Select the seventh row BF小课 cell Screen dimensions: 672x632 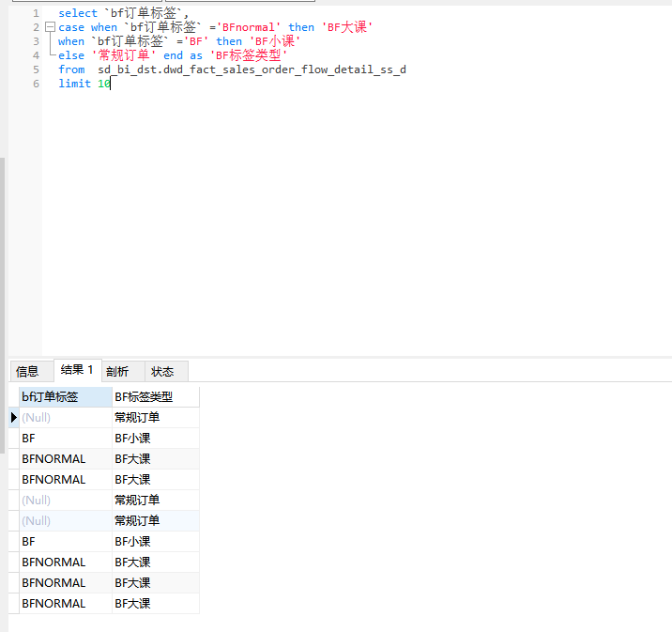(156, 542)
